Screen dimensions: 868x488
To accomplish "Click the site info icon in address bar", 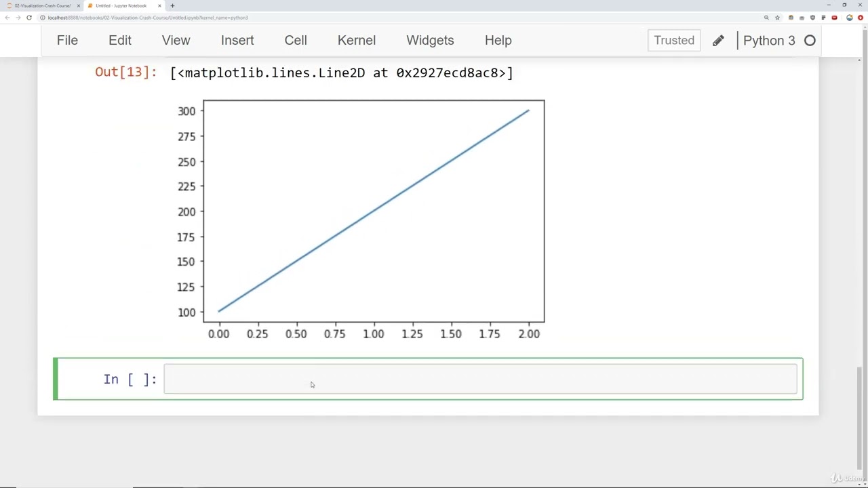I will (x=43, y=18).
